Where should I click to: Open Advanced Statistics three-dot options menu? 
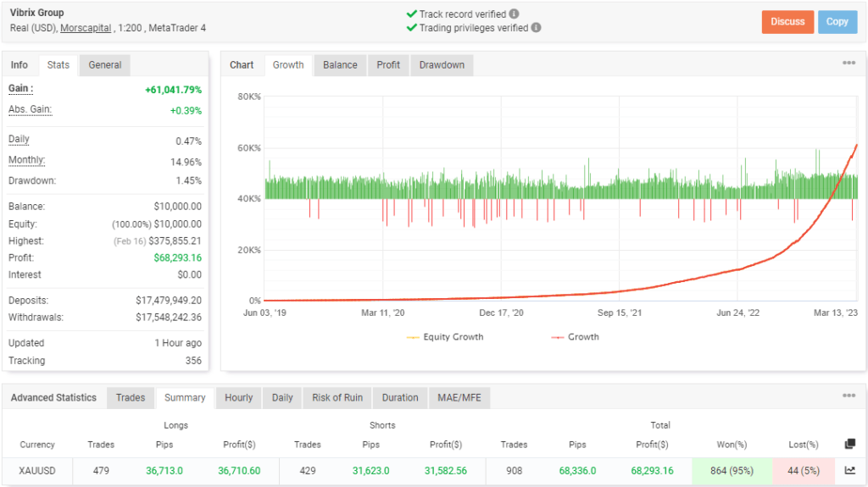(x=849, y=396)
